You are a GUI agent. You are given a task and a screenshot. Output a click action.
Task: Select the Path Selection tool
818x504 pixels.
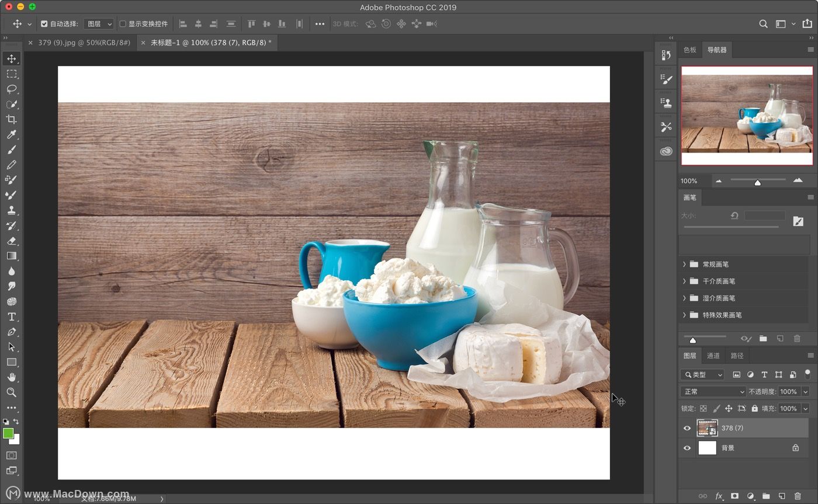(12, 347)
